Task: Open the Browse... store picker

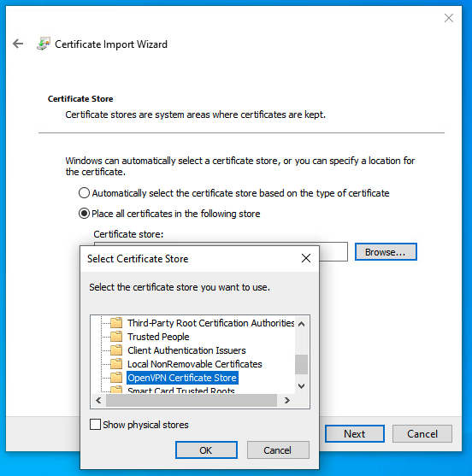Action: [x=386, y=252]
